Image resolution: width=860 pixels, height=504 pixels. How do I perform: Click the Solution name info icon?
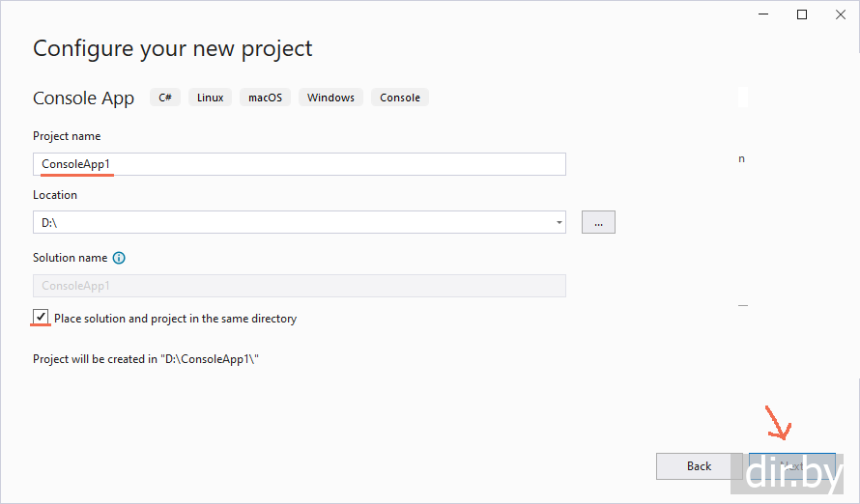click(x=119, y=258)
